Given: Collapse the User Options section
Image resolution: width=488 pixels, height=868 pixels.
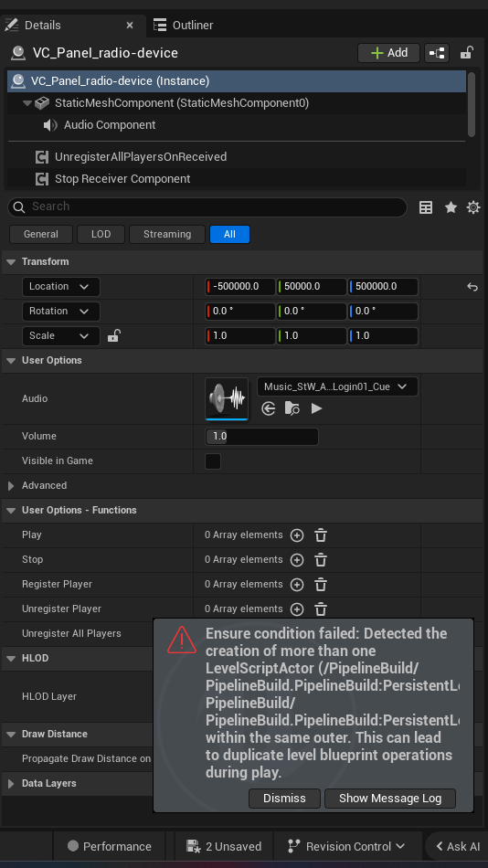Looking at the screenshot, I should [11, 360].
